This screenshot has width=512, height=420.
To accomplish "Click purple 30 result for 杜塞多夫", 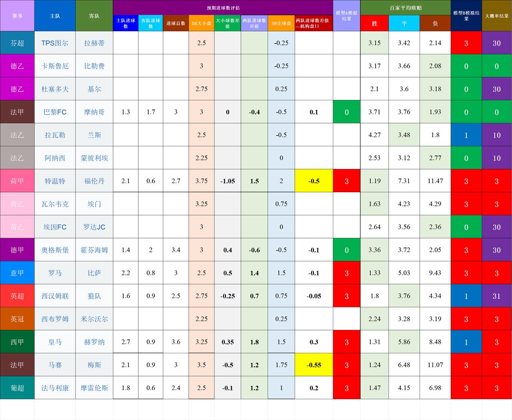I will 496,89.
